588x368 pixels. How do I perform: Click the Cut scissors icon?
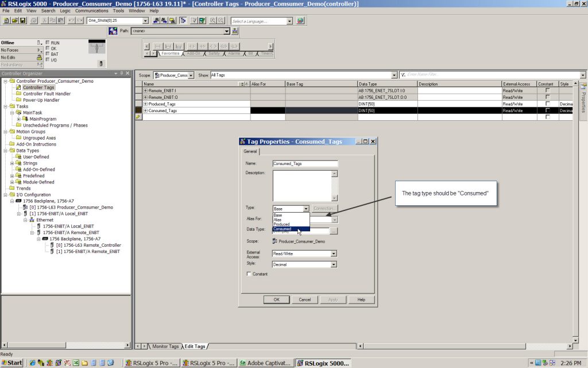[44, 21]
